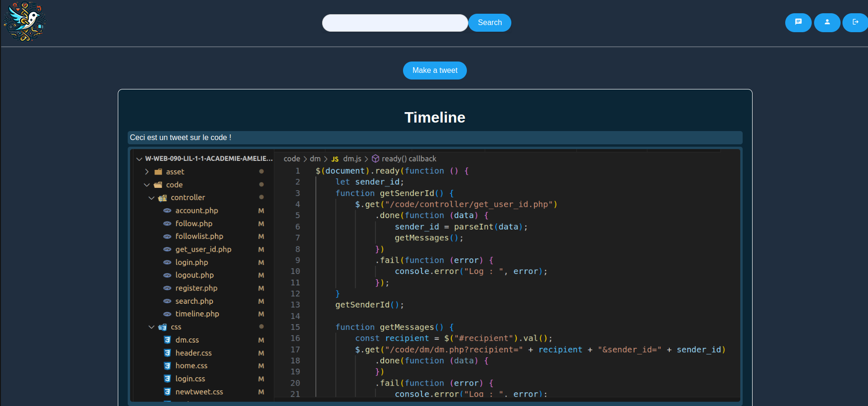Viewport: 868px width, 406px height.
Task: Open messages via chat bubble button
Action: click(798, 22)
